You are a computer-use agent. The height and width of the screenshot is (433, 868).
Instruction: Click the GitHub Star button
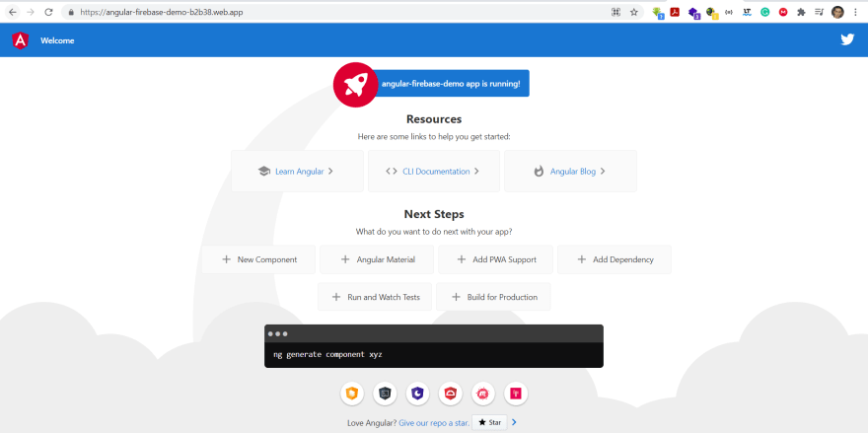489,422
